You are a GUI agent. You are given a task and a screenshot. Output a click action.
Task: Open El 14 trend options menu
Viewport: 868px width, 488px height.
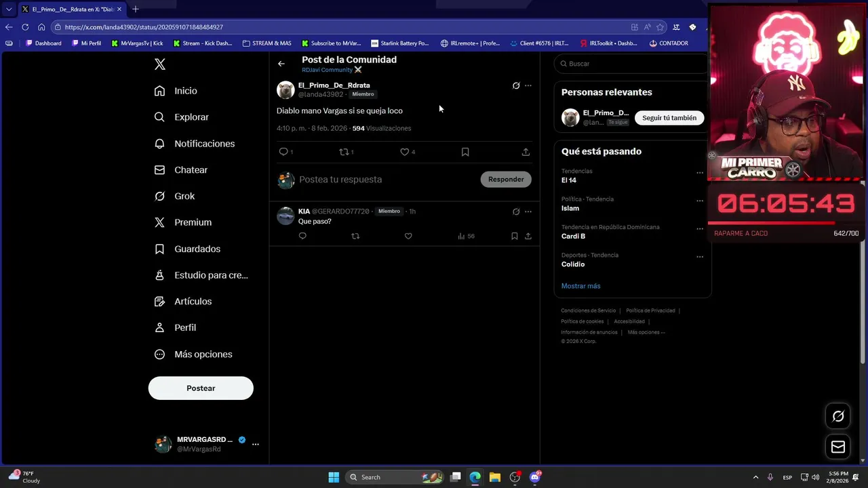point(700,173)
